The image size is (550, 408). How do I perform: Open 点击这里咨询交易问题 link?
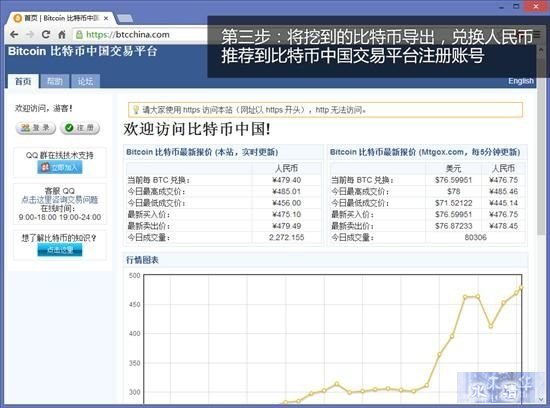(60, 200)
